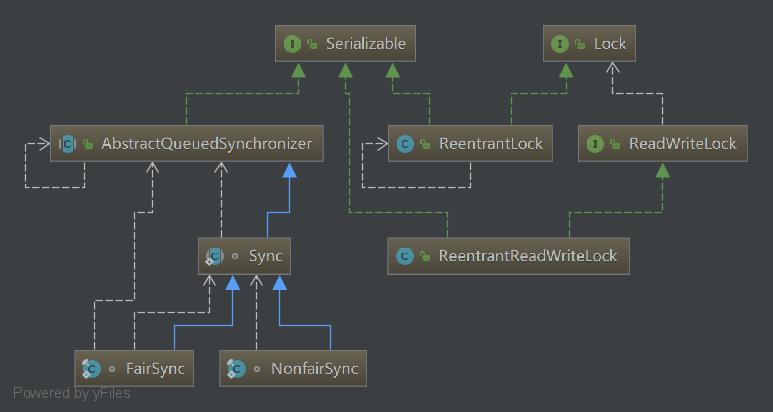Click the abstract class icon of Sync
This screenshot has width=773, height=412.
coord(215,256)
